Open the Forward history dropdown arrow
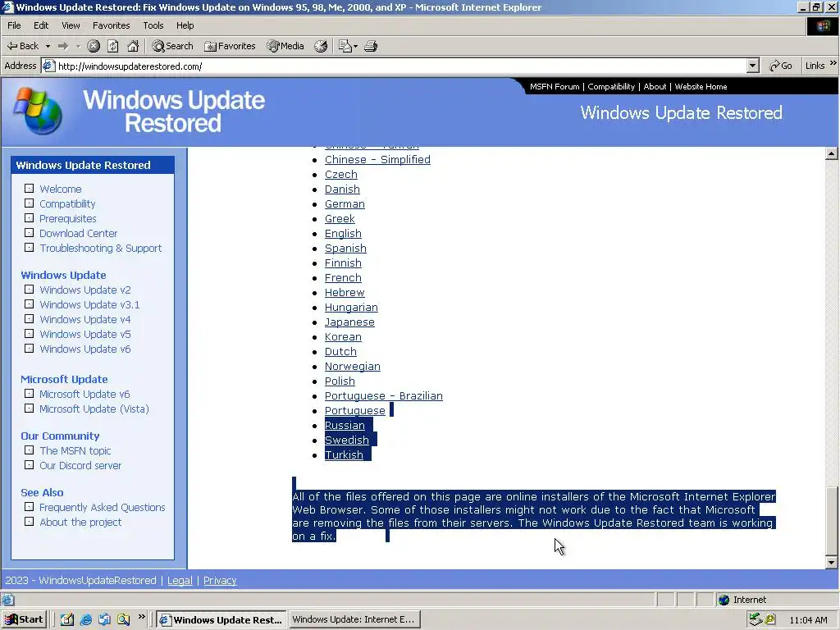This screenshot has height=630, width=840. coord(78,46)
